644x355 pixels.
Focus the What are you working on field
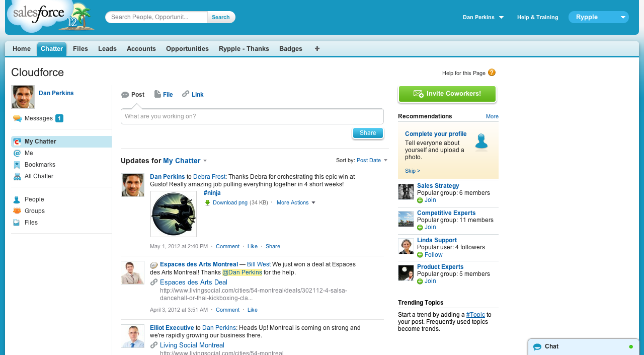pyautogui.click(x=252, y=116)
